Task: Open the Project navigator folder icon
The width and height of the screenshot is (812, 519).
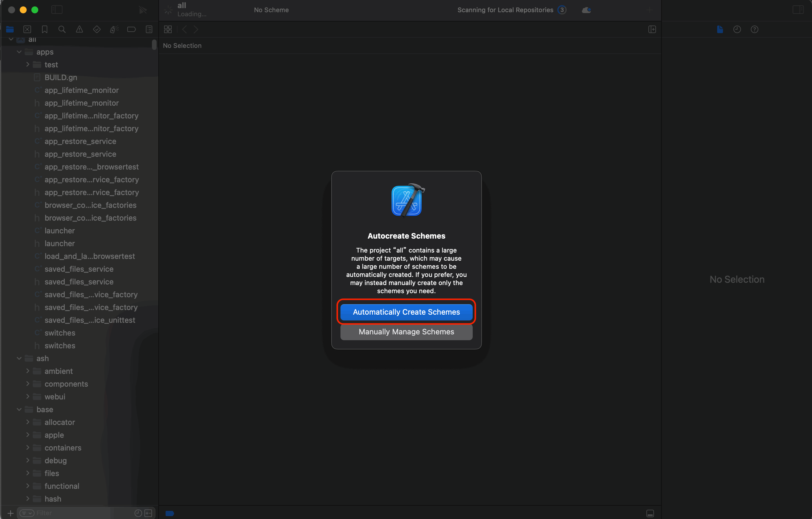Action: coord(10,29)
